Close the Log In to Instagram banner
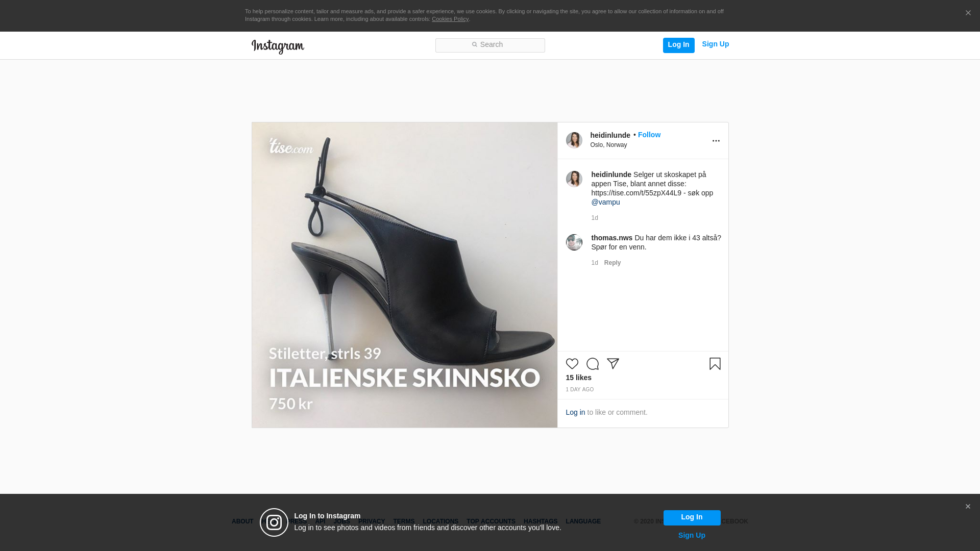 tap(968, 507)
